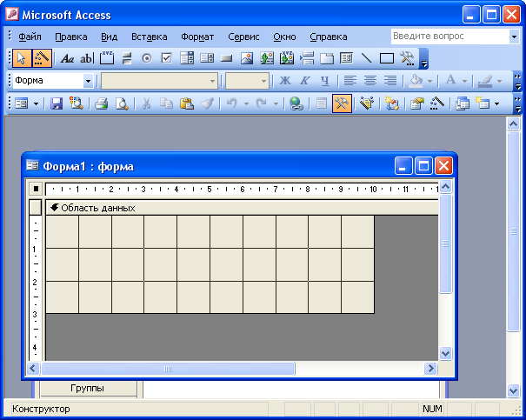
Task: Open the Вставка menu
Action: [150, 37]
